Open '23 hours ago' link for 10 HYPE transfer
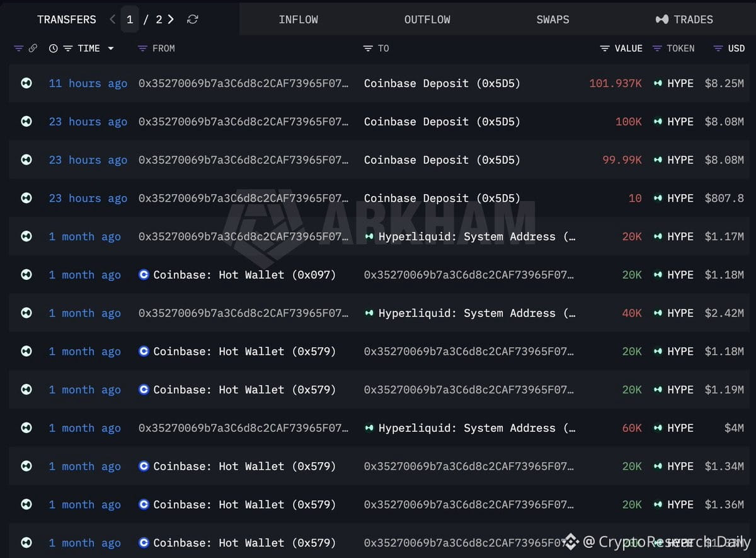756x558 pixels. pyautogui.click(x=88, y=198)
